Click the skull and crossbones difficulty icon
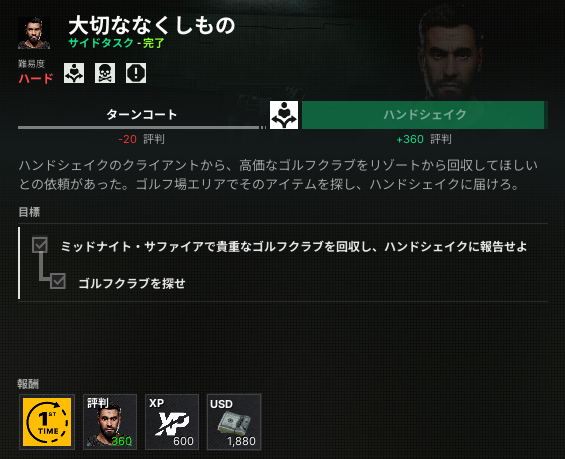565x459 pixels. pos(105,73)
